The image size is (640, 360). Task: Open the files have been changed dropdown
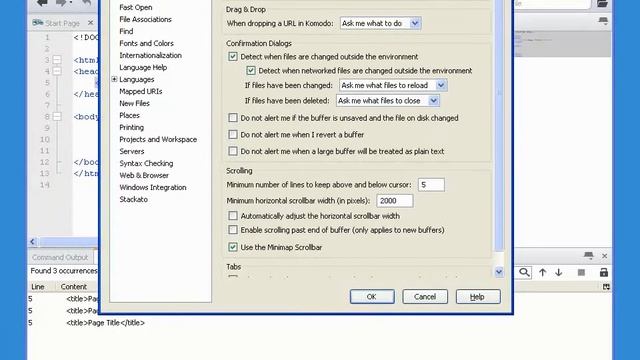393,85
